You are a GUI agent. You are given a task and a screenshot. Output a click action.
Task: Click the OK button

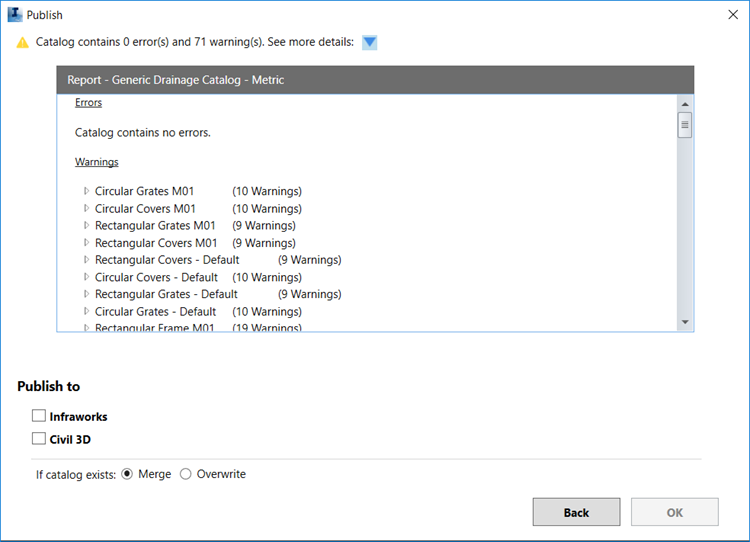(675, 512)
